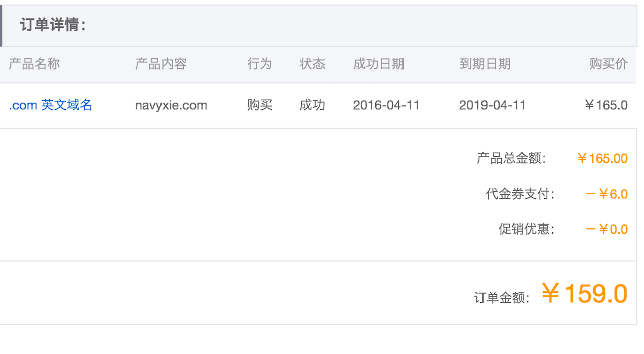The image size is (644, 354).
Task: Click the 购买价 column header
Action: [x=609, y=64]
